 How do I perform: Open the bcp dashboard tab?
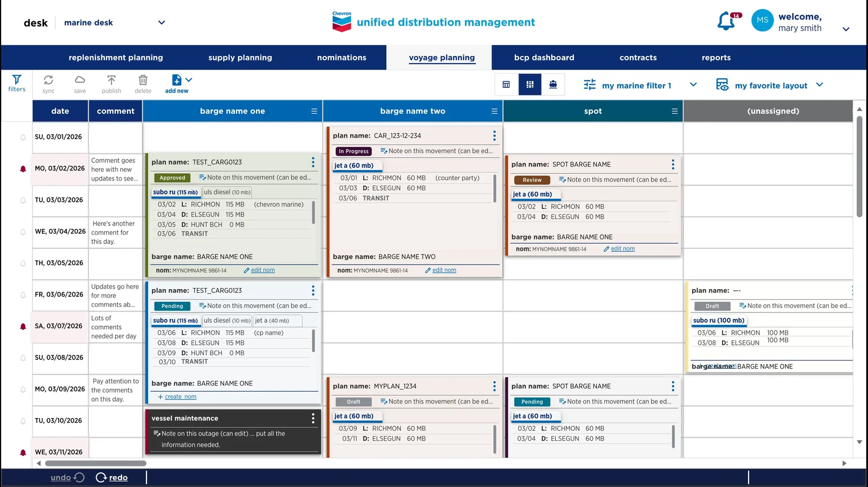point(544,57)
